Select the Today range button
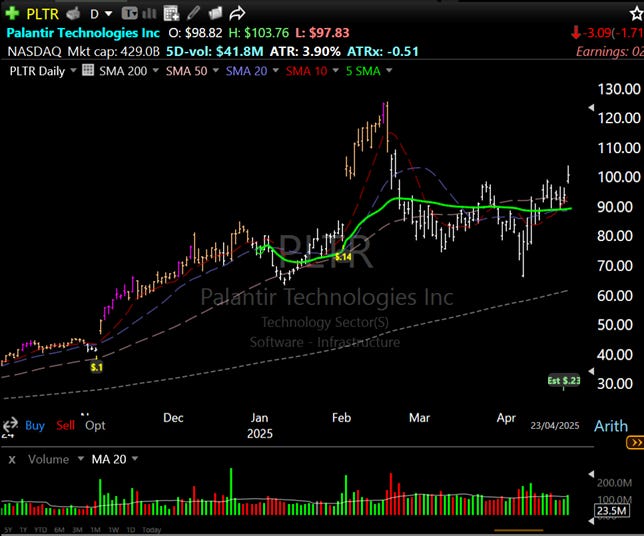This screenshot has height=536, width=644. (152, 530)
